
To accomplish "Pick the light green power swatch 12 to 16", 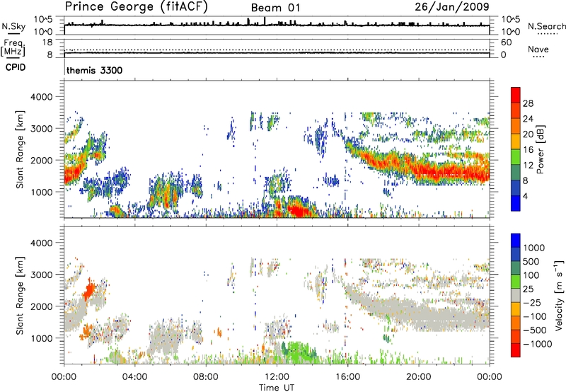I will pyautogui.click(x=516, y=157).
